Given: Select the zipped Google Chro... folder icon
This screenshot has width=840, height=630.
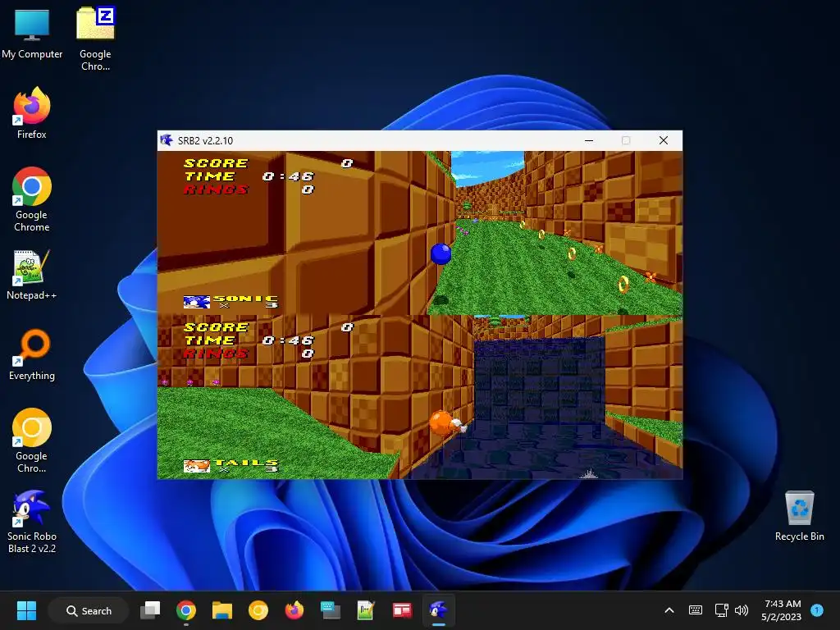Looking at the screenshot, I should pyautogui.click(x=95, y=39).
